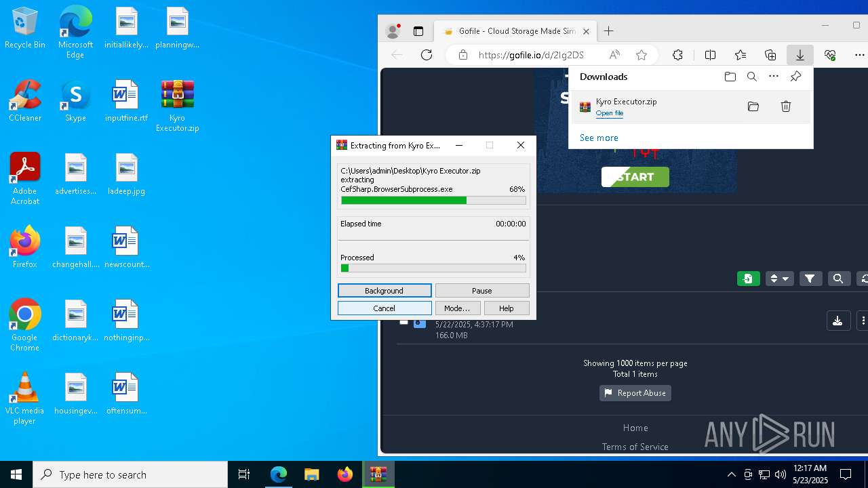
Task: Open Terms of Service footer link
Action: tap(635, 447)
